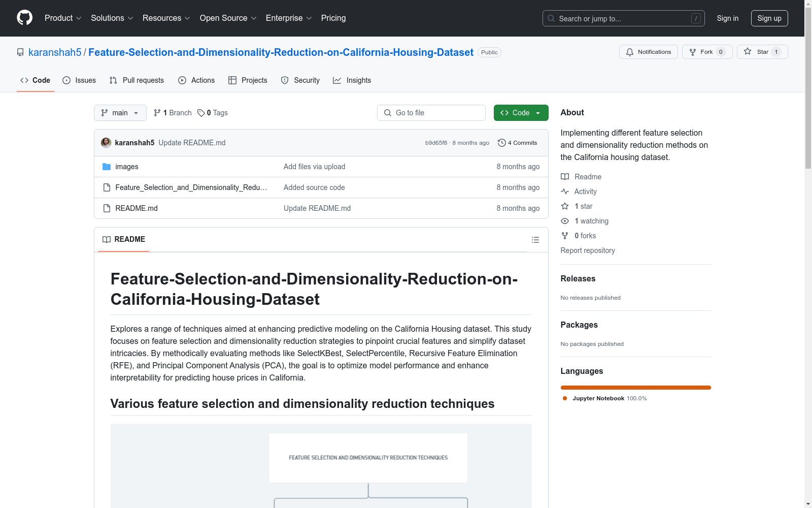Click the Update README.md commit message in header
812x508 pixels.
192,143
